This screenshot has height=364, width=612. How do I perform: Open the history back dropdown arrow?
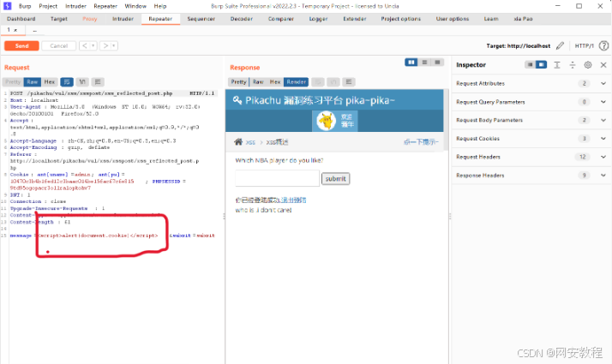(93, 45)
